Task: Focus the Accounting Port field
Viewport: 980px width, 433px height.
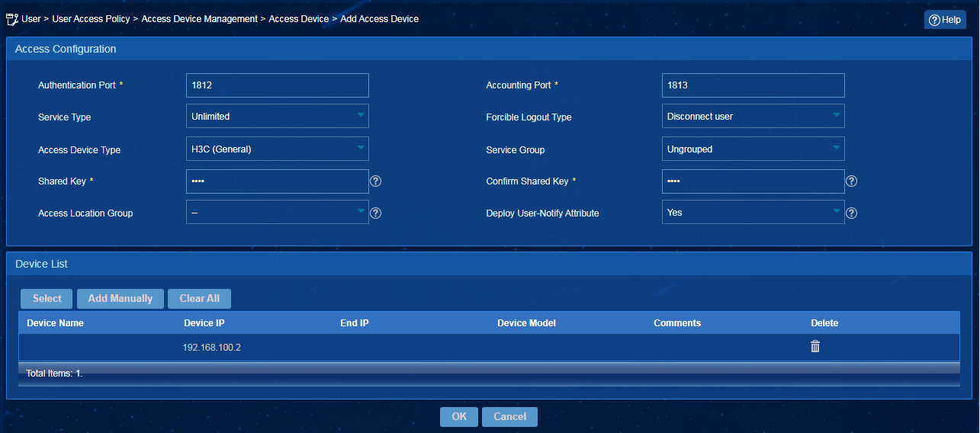Action: 753,85
